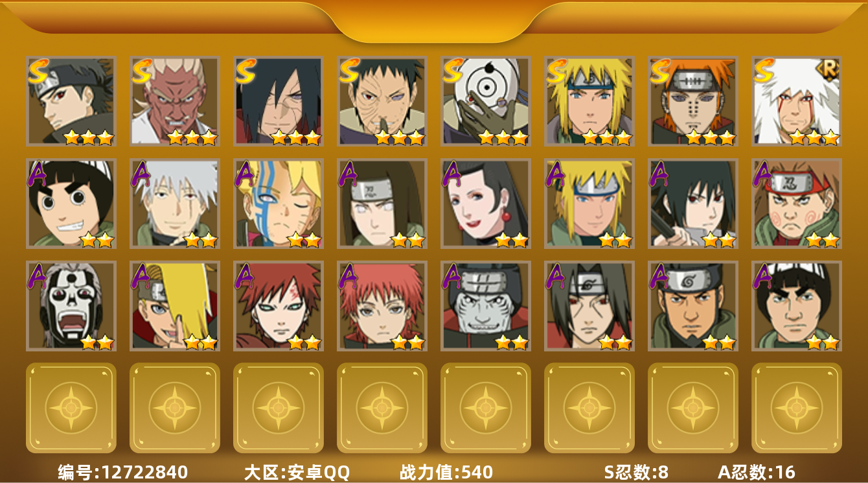Select Choji portrait with swirl cheeks

point(797,204)
